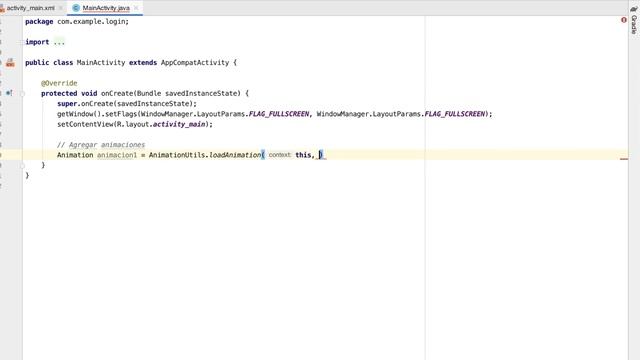
Task: Click the closing fold marker of onCreate
Action: click(x=22, y=165)
